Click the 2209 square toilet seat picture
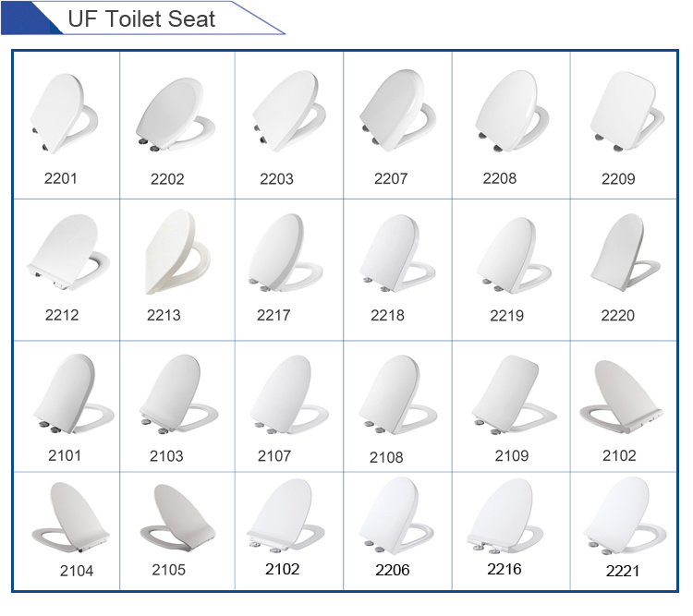 pos(627,112)
